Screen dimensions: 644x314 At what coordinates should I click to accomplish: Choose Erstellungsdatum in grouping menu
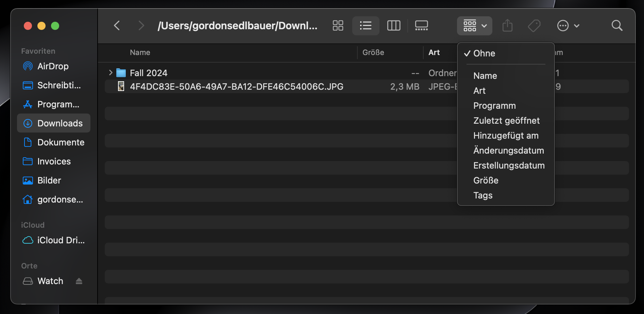509,165
